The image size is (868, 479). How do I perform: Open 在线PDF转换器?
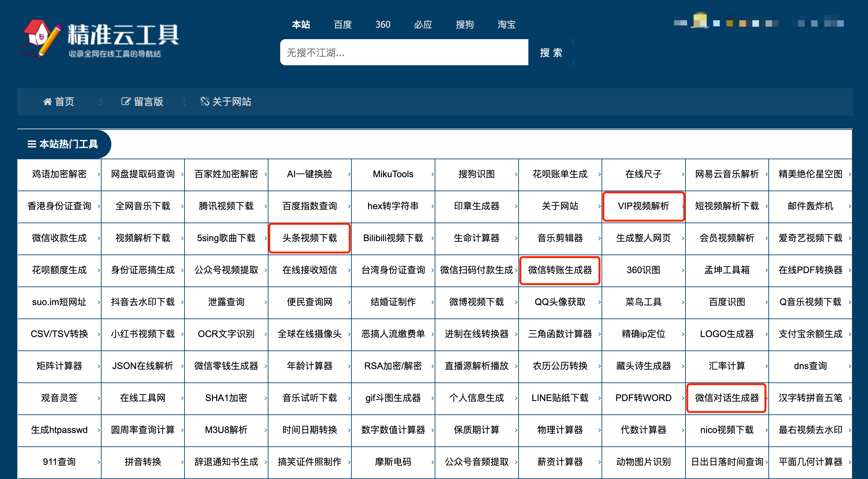(811, 270)
